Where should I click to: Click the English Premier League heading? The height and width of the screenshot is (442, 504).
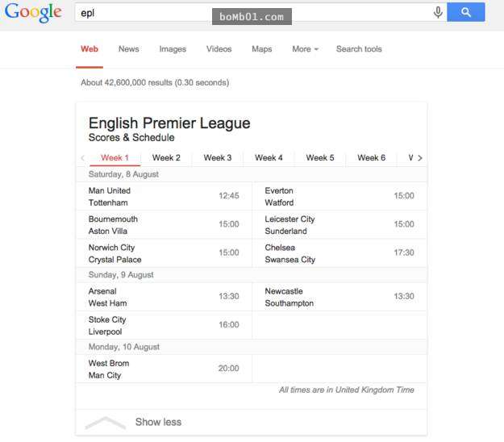point(169,123)
